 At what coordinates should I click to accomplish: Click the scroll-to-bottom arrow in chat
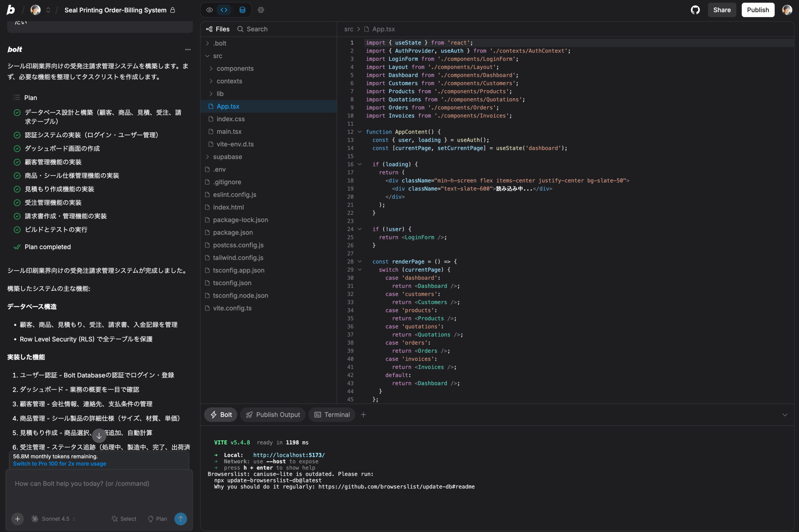pos(99,436)
